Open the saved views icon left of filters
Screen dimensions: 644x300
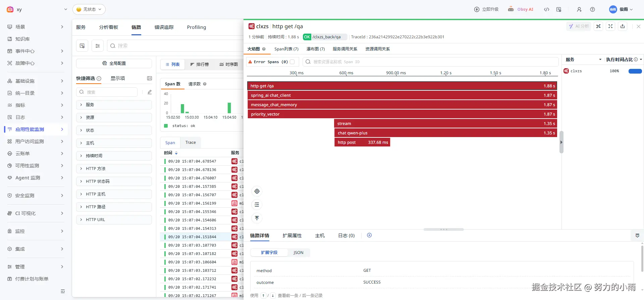[82, 46]
